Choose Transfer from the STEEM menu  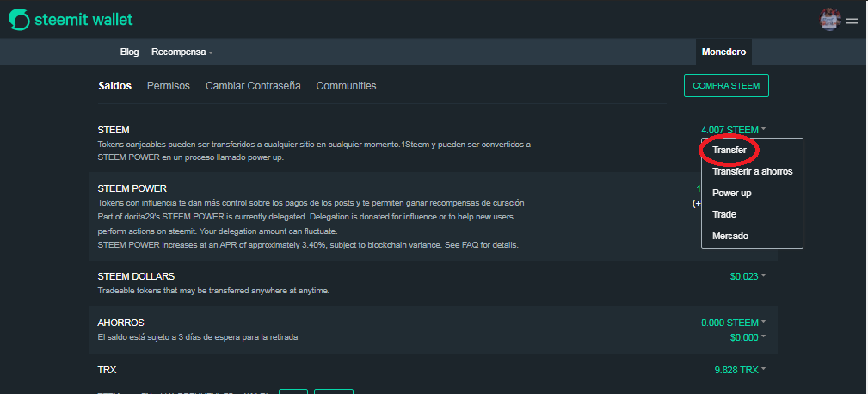[x=729, y=150]
